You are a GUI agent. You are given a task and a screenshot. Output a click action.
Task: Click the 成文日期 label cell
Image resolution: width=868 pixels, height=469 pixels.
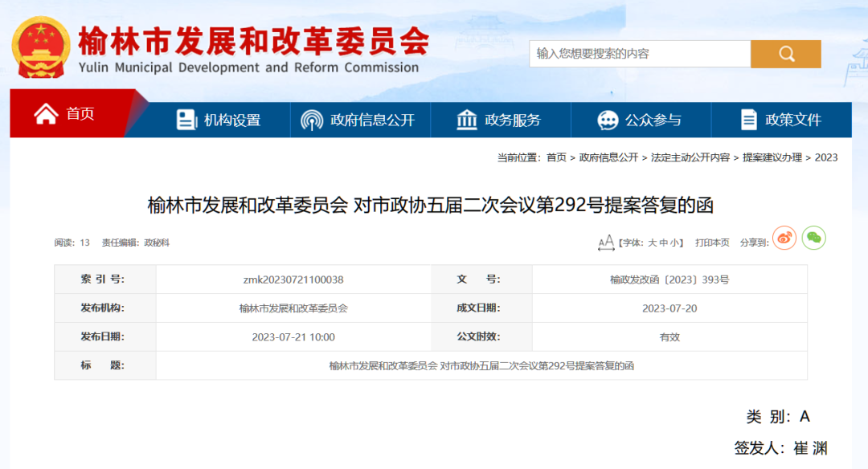[x=481, y=308]
